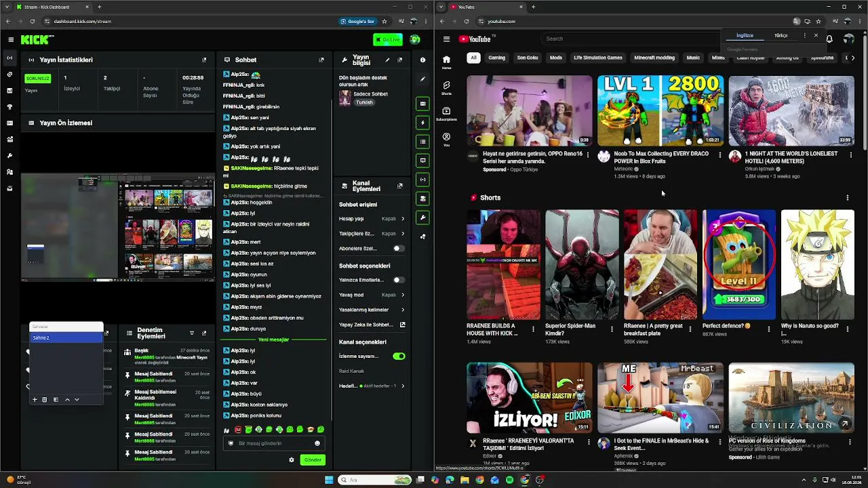The width and height of the screenshot is (868, 488).
Task: Switch translation to Türkçe tab
Action: [x=781, y=35]
